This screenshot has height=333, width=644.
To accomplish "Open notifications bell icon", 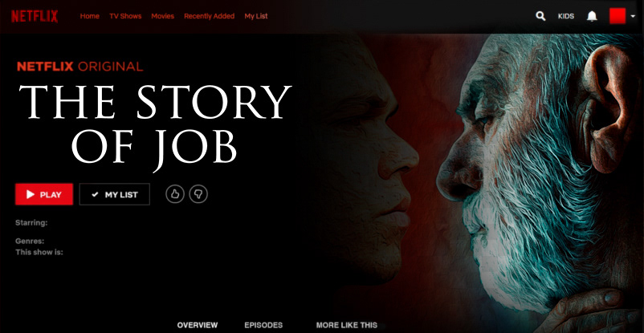I will tap(592, 16).
